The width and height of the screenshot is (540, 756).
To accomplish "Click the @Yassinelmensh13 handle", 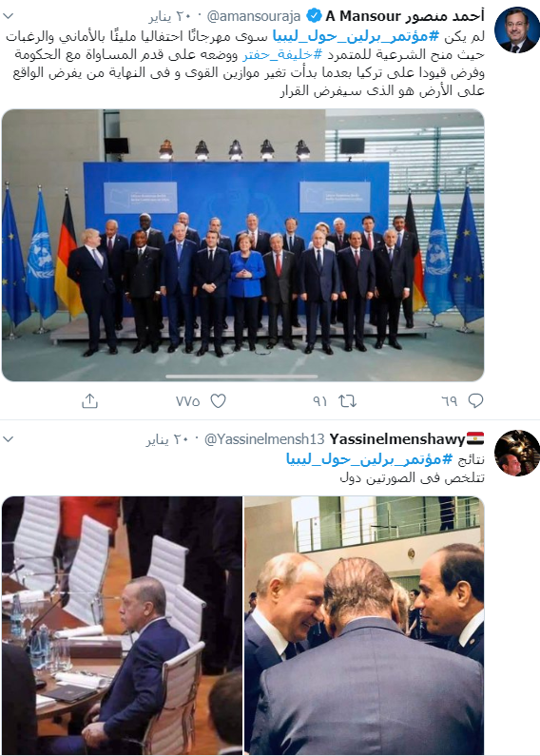I will pyautogui.click(x=264, y=439).
